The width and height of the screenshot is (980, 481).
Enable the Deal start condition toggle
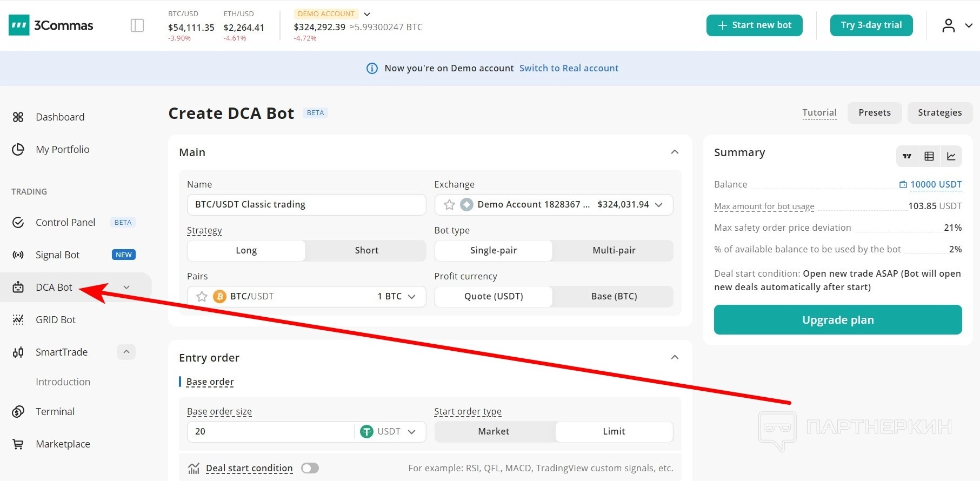310,468
